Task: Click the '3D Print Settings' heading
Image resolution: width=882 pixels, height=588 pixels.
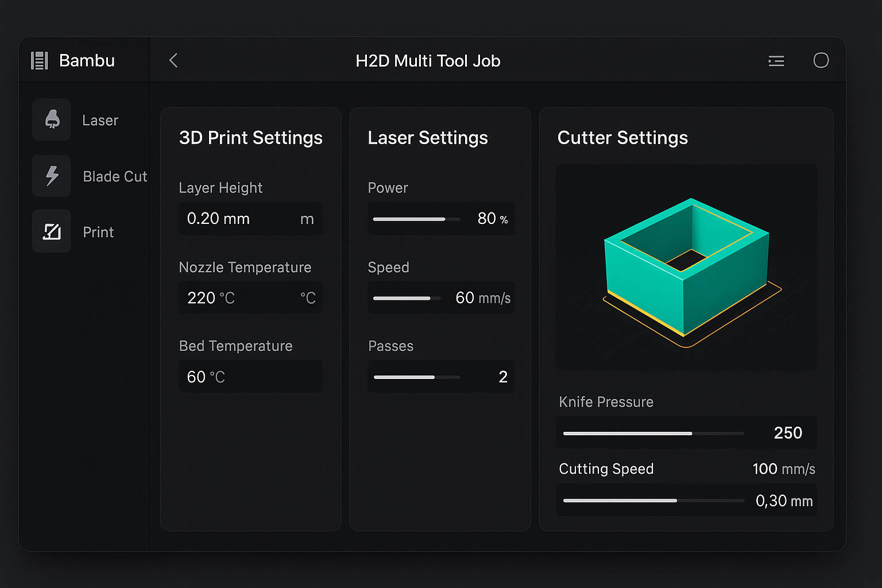Action: [x=251, y=138]
